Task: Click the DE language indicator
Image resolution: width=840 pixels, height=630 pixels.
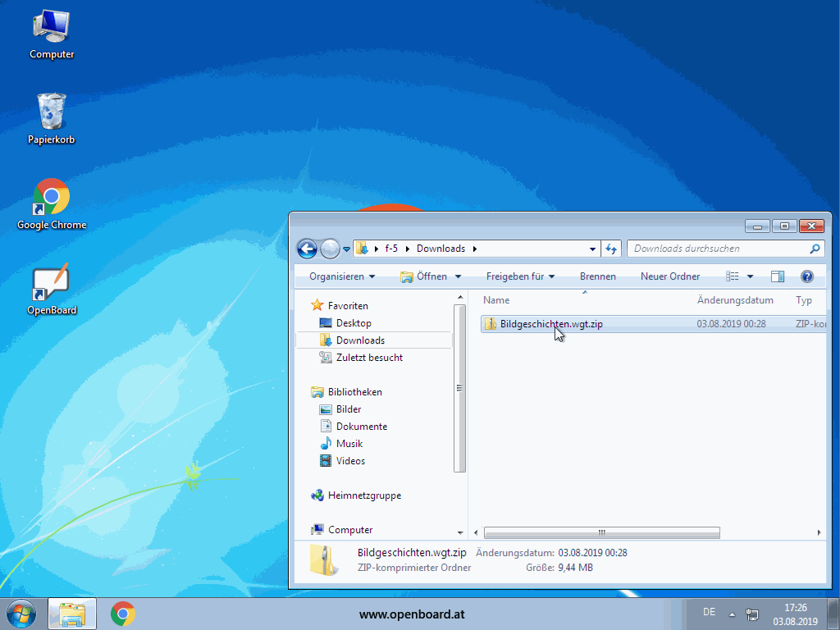Action: 709,612
